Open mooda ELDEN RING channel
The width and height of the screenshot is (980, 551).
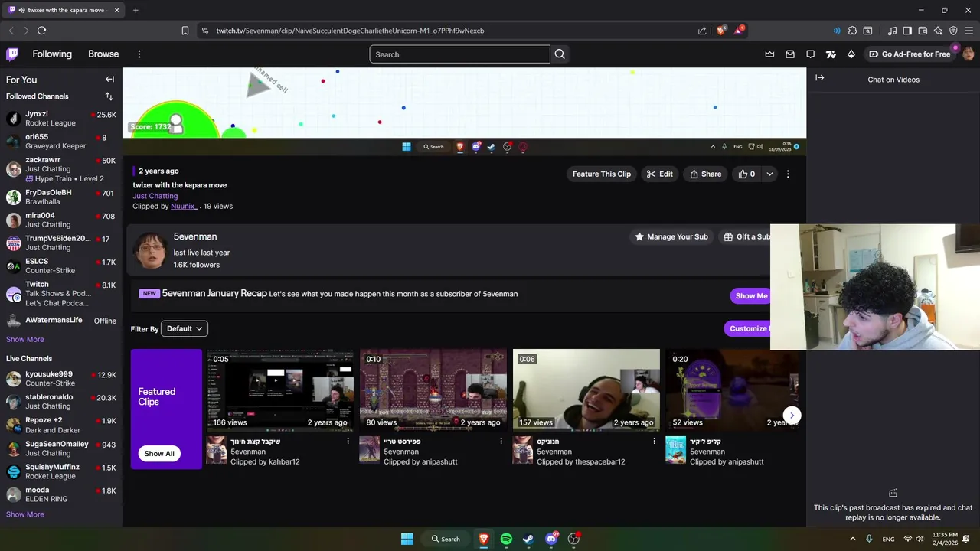pyautogui.click(x=61, y=494)
